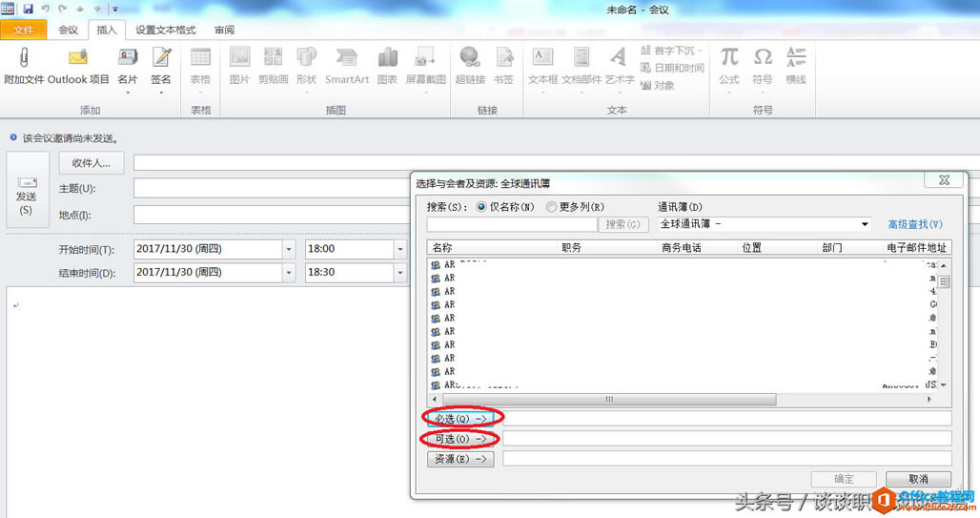Click the Resources text field

tap(726, 459)
